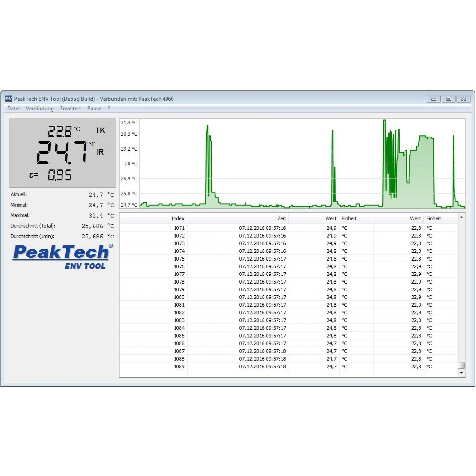Select table row with index 1078
The width and height of the screenshot is (476, 476).
tap(289, 282)
